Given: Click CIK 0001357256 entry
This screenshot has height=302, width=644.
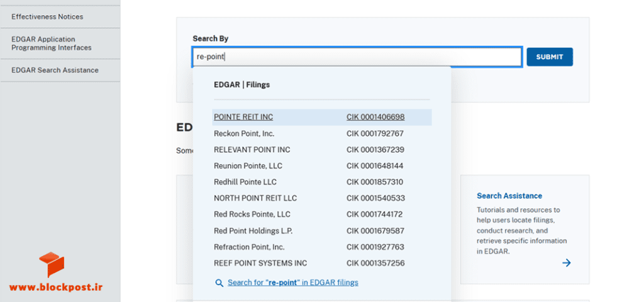Looking at the screenshot, I should click(375, 264).
